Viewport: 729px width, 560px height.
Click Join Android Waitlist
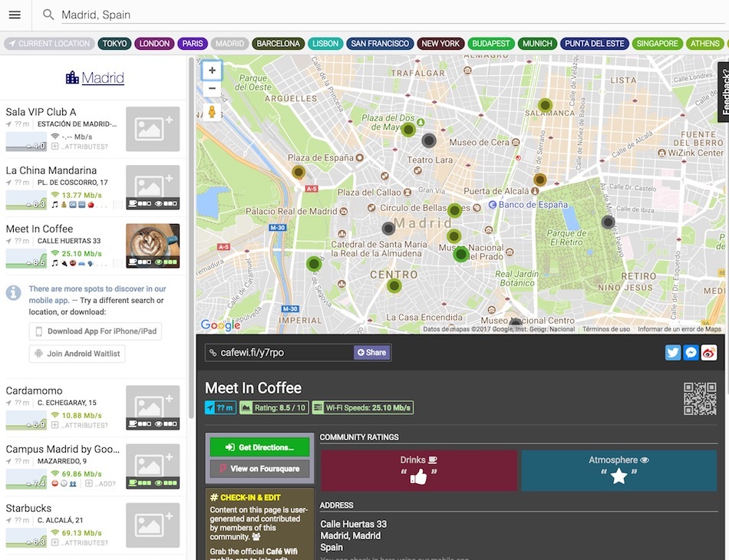(77, 354)
